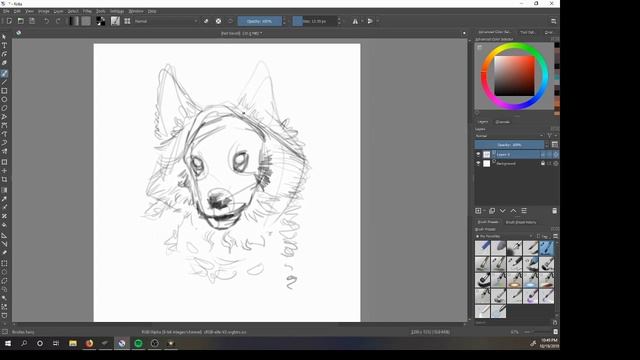Screen dimensions: 640x360
Task: Expand add-layer type dropdown arrow
Action: pos(484,211)
